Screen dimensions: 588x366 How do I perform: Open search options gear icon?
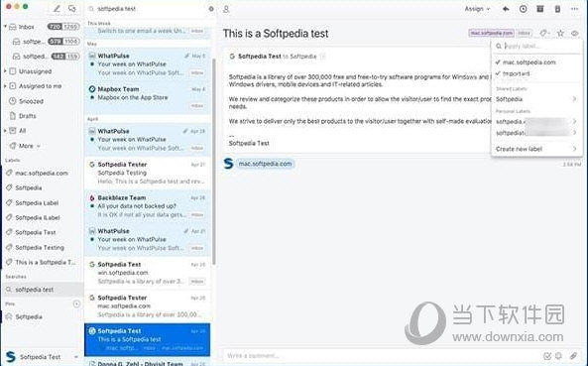tap(211, 9)
